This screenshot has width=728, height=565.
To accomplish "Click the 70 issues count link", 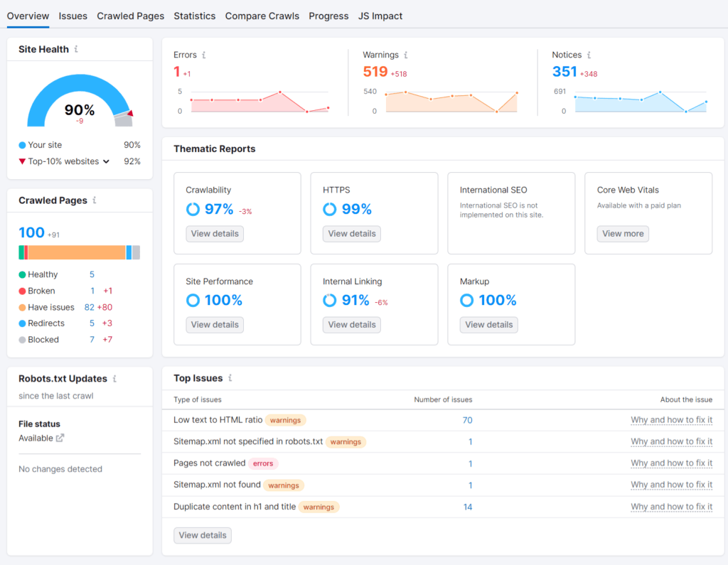I will click(467, 419).
